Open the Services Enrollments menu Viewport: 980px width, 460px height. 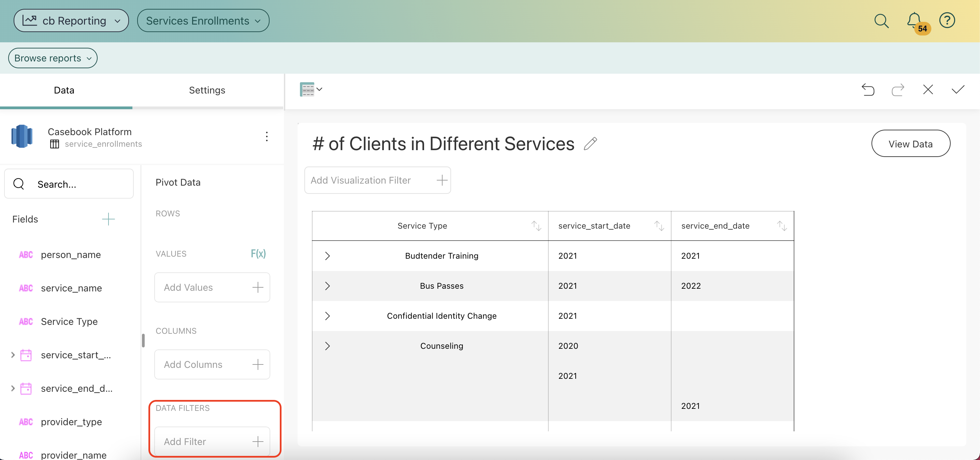coord(203,21)
